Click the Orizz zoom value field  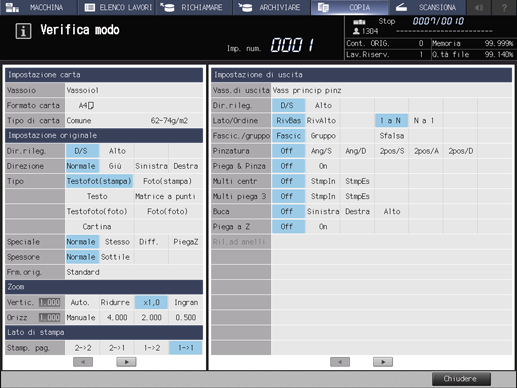coord(49,317)
